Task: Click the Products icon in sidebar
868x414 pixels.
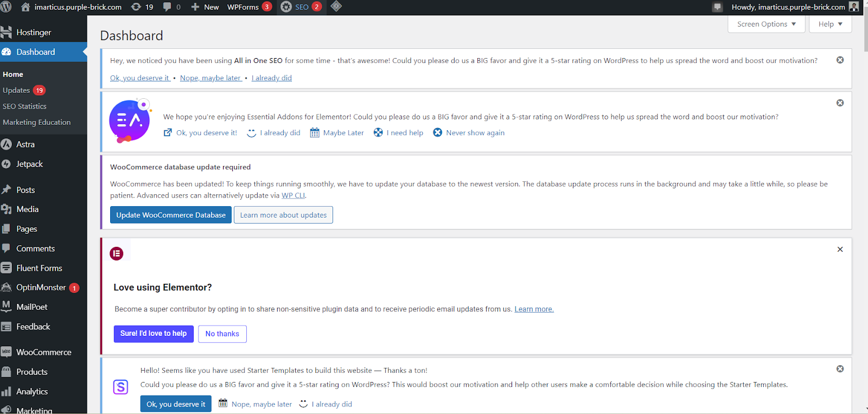Action: click(7, 372)
